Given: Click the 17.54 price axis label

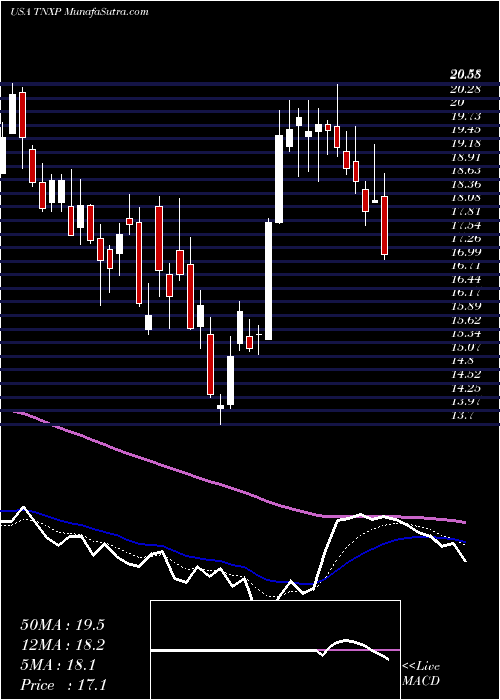Looking at the screenshot, I should click(466, 225).
